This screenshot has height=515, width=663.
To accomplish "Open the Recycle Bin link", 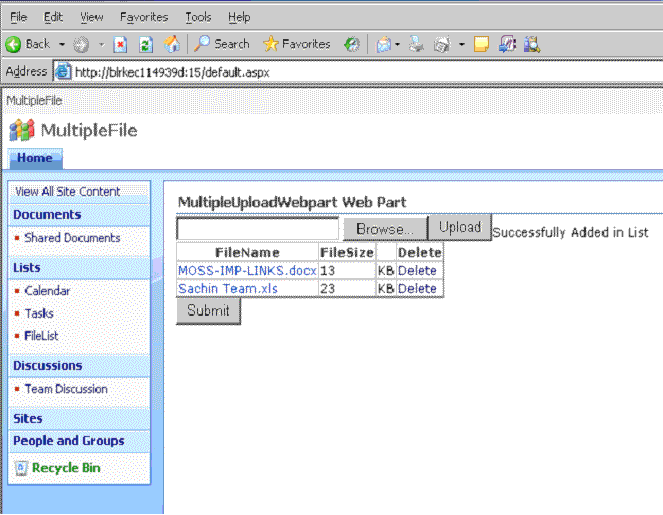I will 66,468.
